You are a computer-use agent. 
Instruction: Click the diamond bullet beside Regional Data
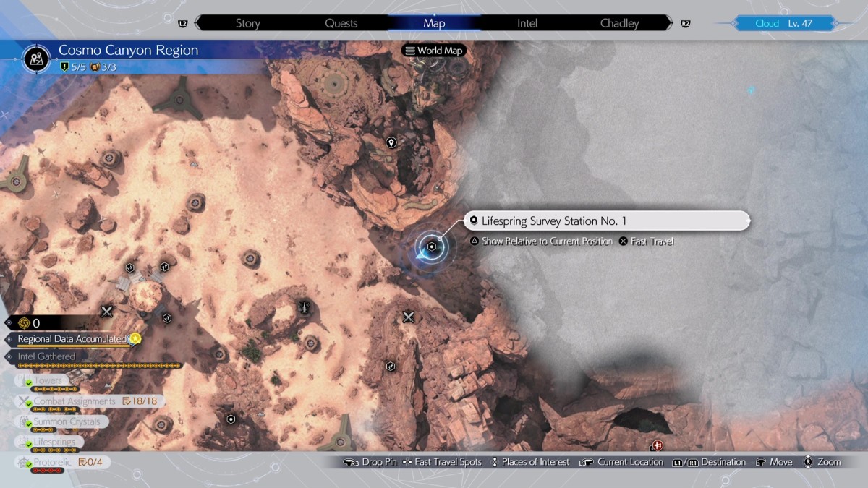coord(9,339)
